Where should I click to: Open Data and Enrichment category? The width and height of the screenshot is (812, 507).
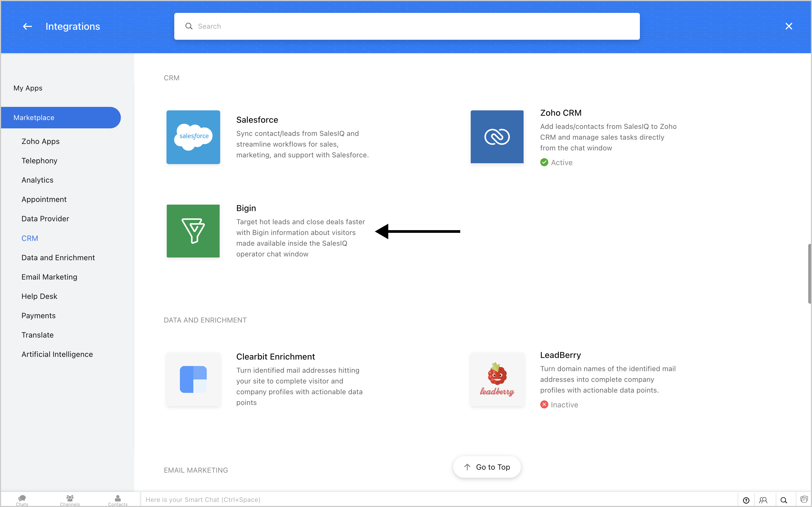(x=58, y=258)
